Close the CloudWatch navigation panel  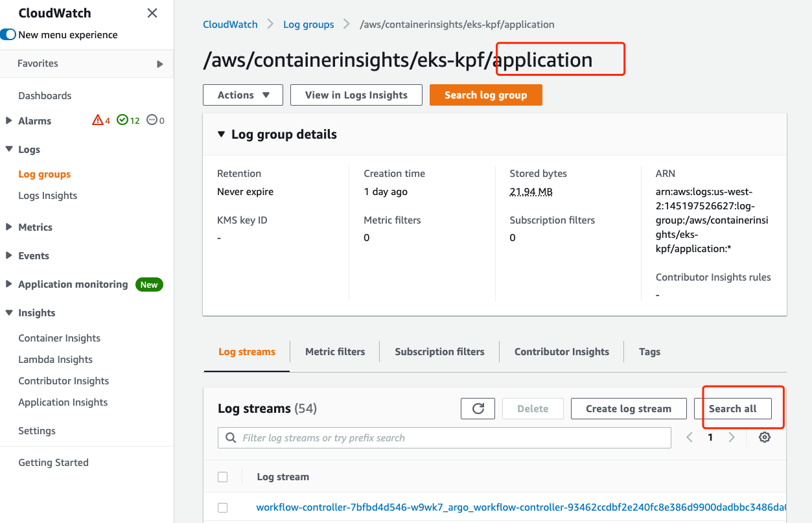[152, 13]
